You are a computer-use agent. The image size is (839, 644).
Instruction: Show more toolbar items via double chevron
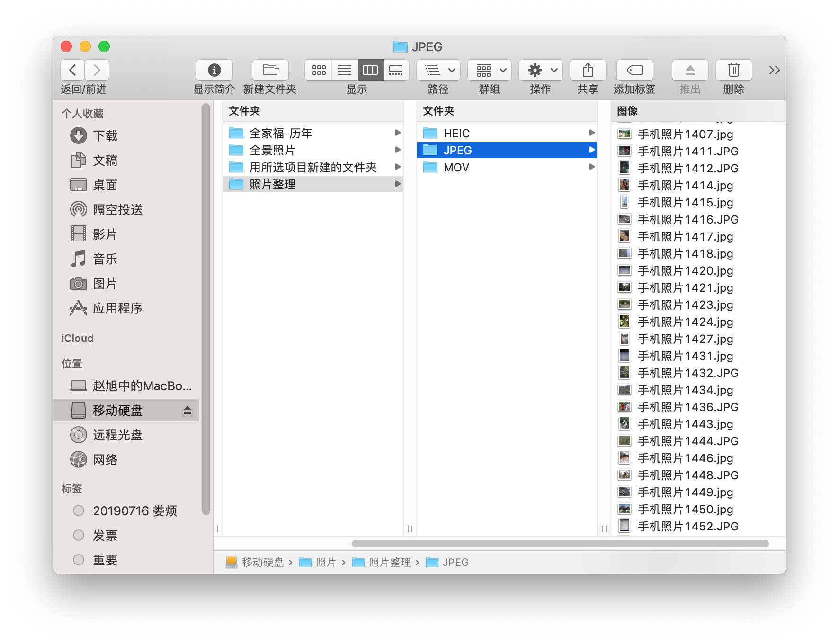[x=774, y=70]
